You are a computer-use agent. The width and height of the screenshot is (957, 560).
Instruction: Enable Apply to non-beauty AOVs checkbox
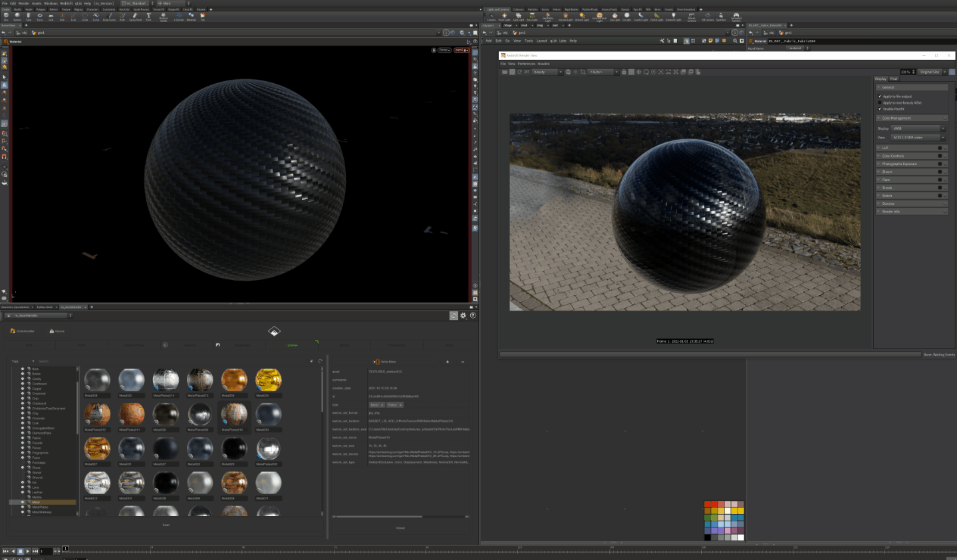tap(880, 102)
